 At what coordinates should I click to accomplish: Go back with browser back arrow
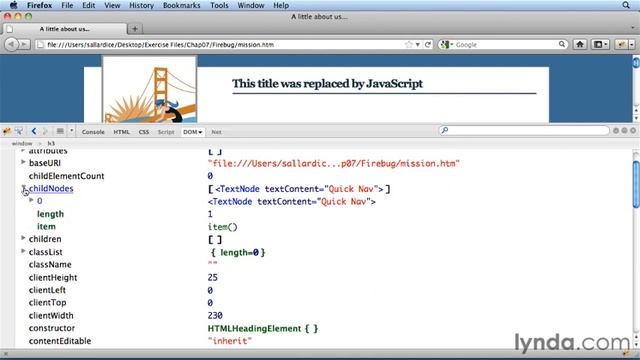(x=11, y=44)
